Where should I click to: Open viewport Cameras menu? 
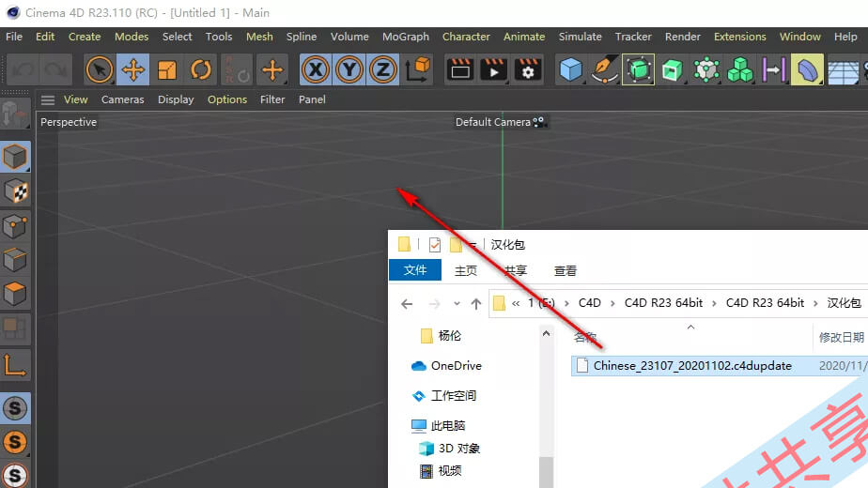[123, 99]
